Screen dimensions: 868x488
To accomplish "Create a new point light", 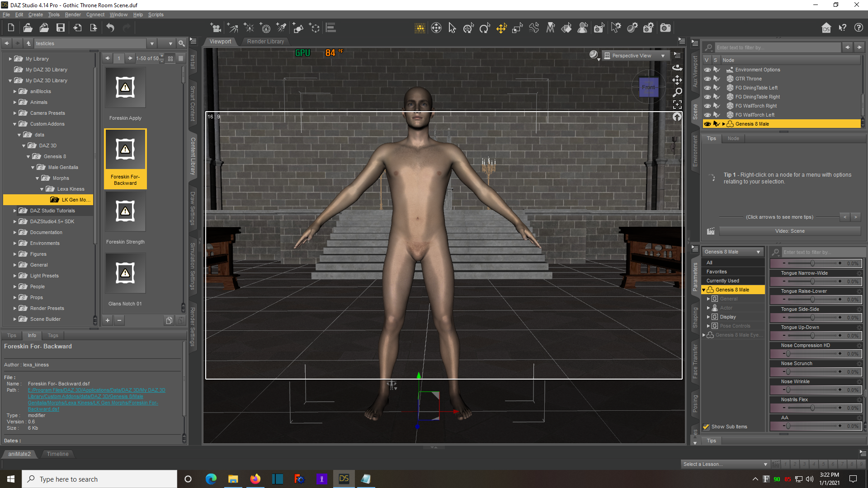I will click(249, 28).
